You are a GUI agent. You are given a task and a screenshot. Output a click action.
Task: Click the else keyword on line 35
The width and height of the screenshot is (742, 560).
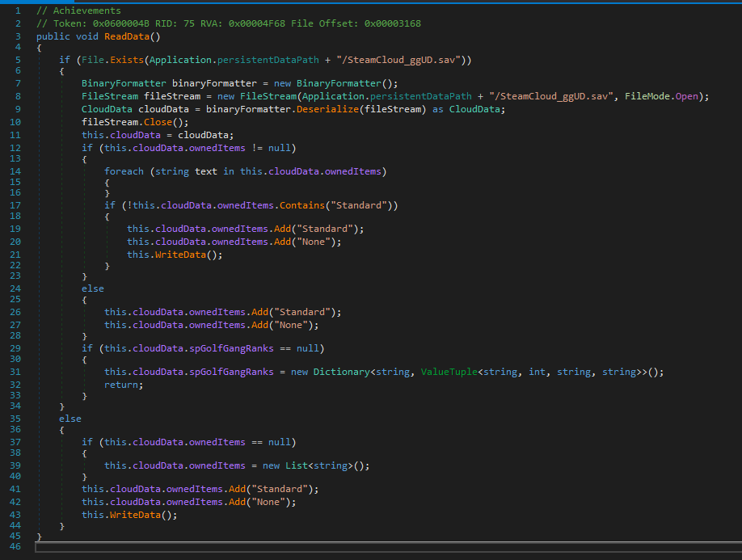[70, 419]
